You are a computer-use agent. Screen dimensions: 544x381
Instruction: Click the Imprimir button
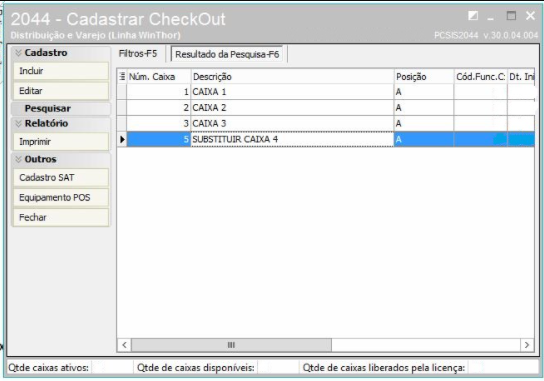coord(61,142)
